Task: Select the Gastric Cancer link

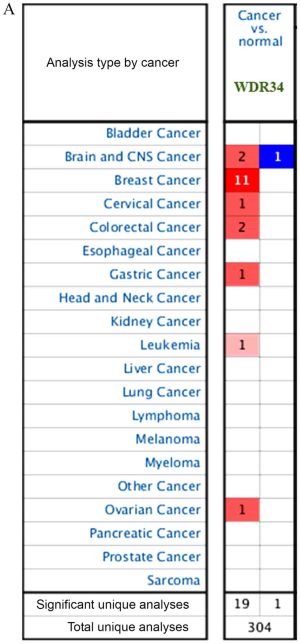Action: (x=155, y=274)
